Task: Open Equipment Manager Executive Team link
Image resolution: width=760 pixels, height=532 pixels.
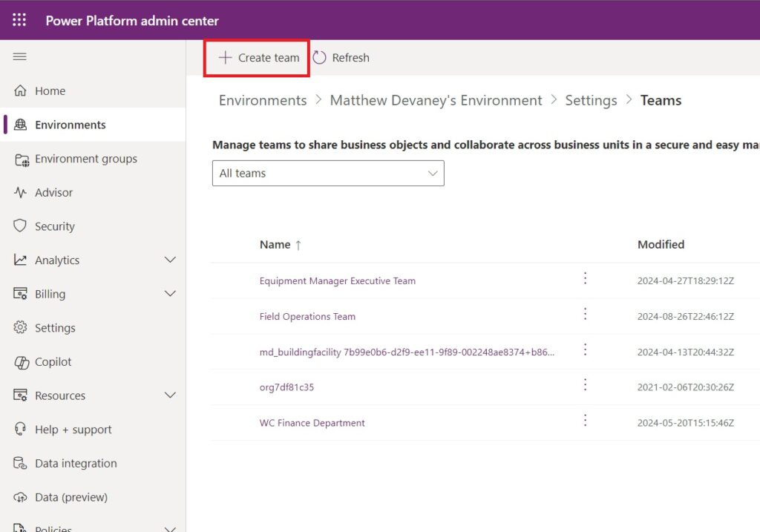Action: [x=338, y=281]
